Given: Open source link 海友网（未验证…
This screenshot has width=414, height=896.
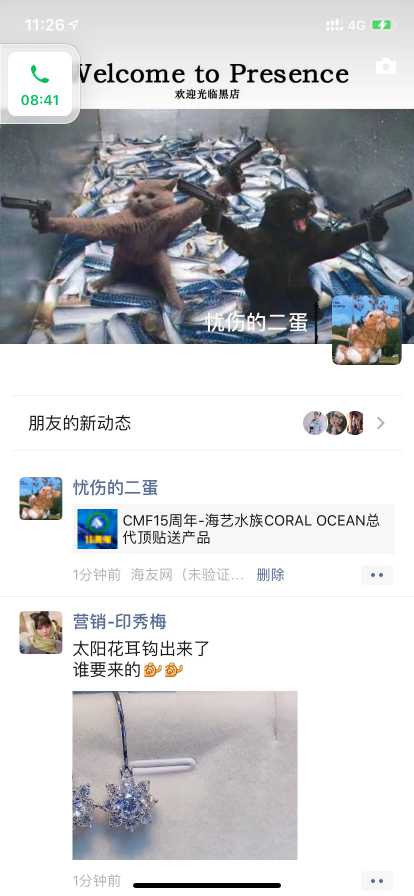Looking at the screenshot, I should [188, 575].
